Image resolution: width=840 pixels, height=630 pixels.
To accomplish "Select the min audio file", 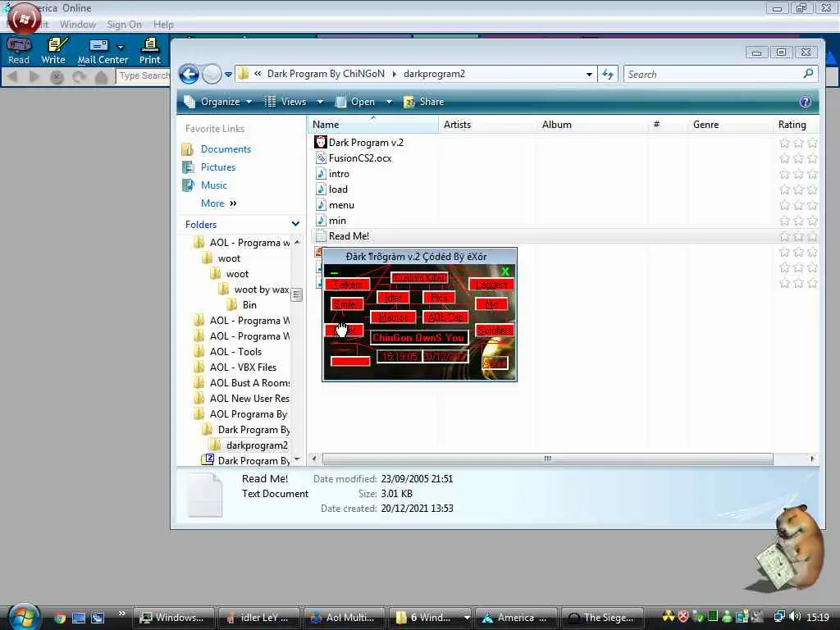I will coord(337,220).
